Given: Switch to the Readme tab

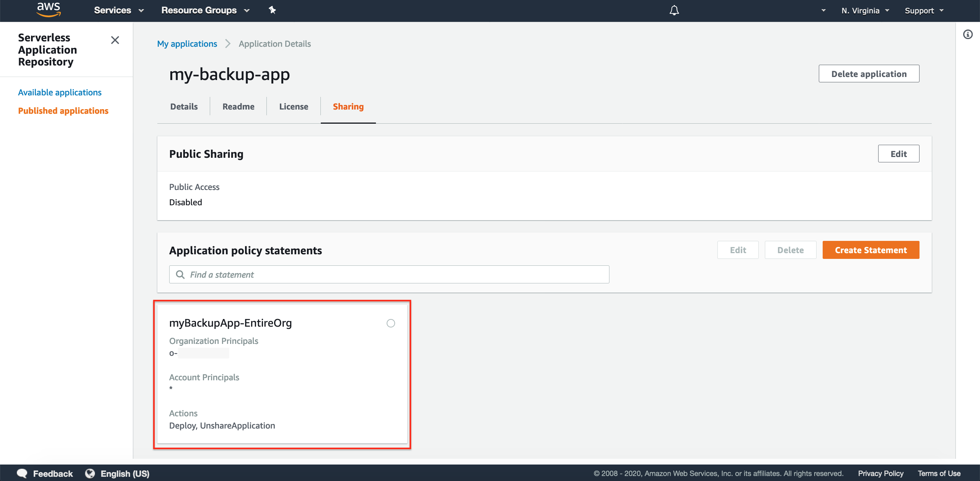Looking at the screenshot, I should click(x=238, y=106).
